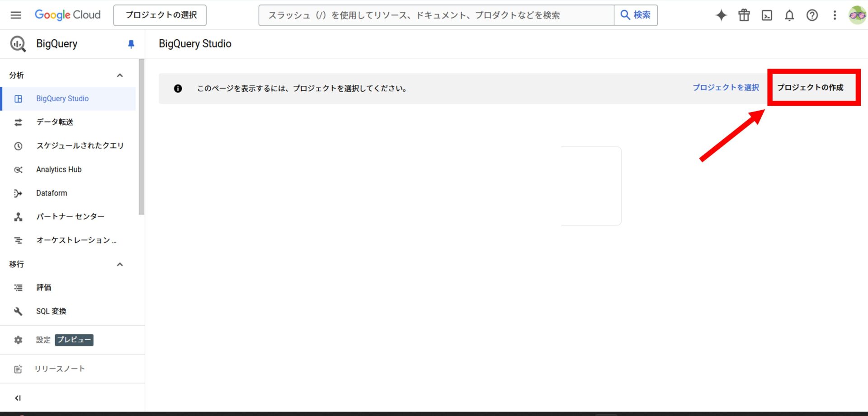Open 評価 migration page
Screen dimensions: 868x416
68,287
